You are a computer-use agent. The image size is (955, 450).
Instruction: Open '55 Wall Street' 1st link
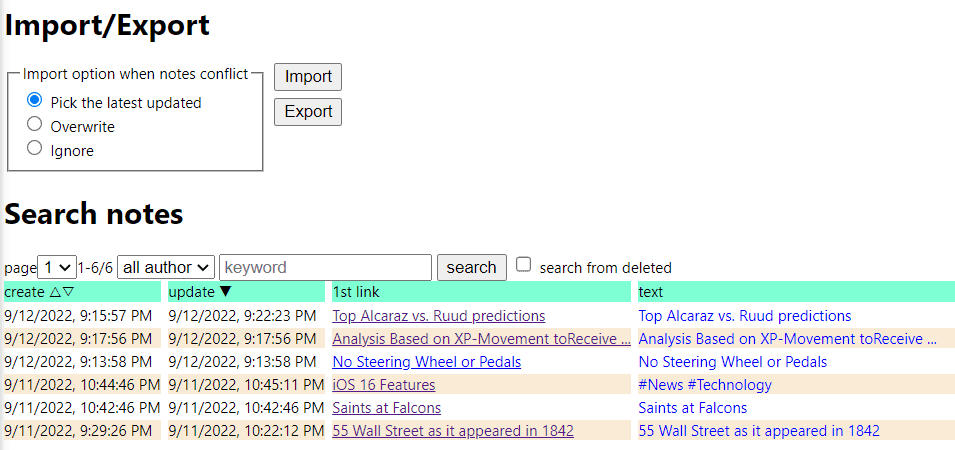[x=452, y=431]
